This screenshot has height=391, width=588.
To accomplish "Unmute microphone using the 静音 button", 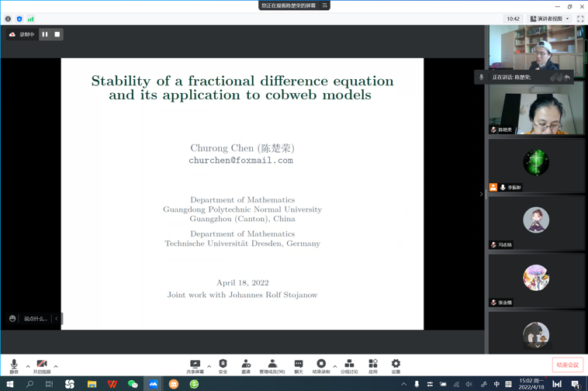I will tap(14, 365).
